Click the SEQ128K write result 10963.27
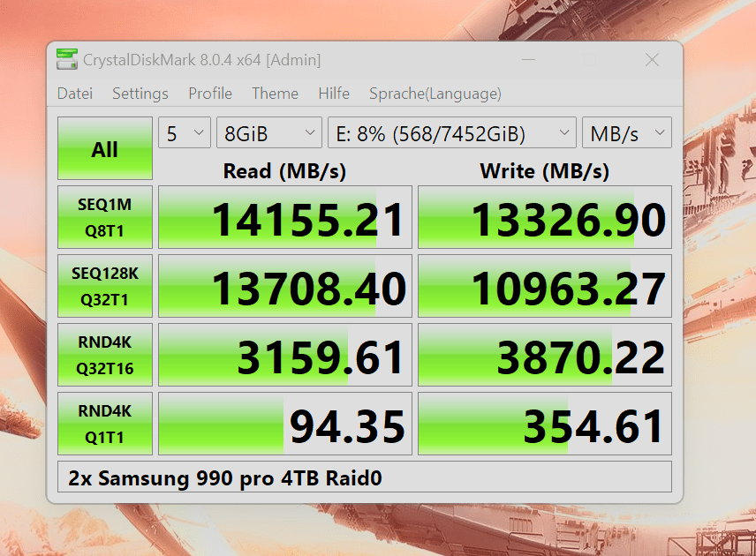Image resolution: width=756 pixels, height=556 pixels. pos(545,286)
